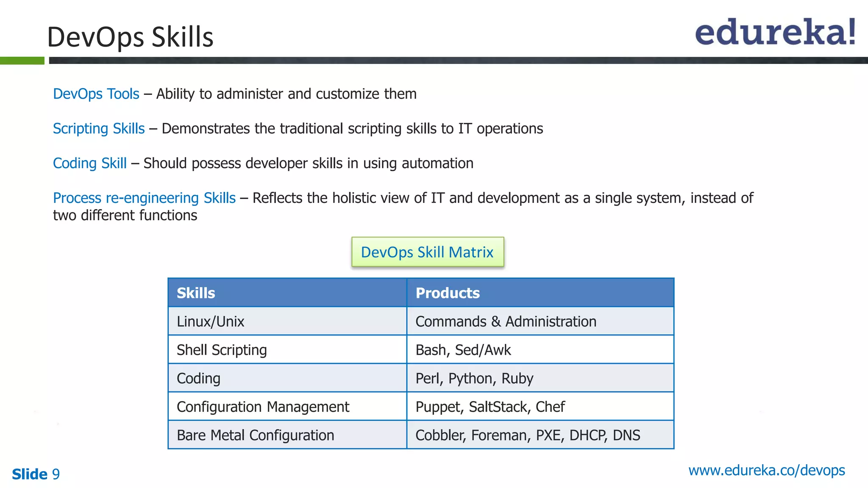Open the www.edureka.co/devops link

tap(766, 470)
